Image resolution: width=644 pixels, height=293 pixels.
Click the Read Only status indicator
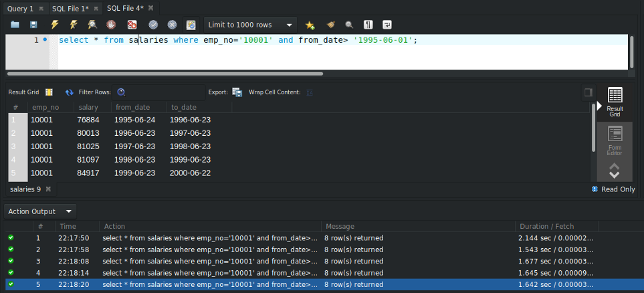tap(613, 189)
